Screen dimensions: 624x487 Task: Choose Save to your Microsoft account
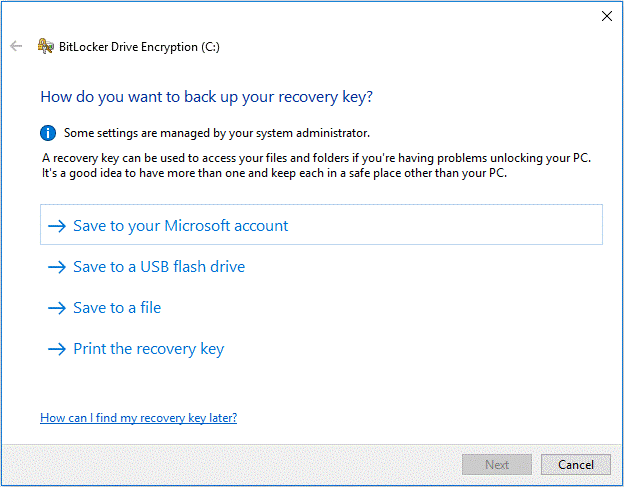pos(180,226)
